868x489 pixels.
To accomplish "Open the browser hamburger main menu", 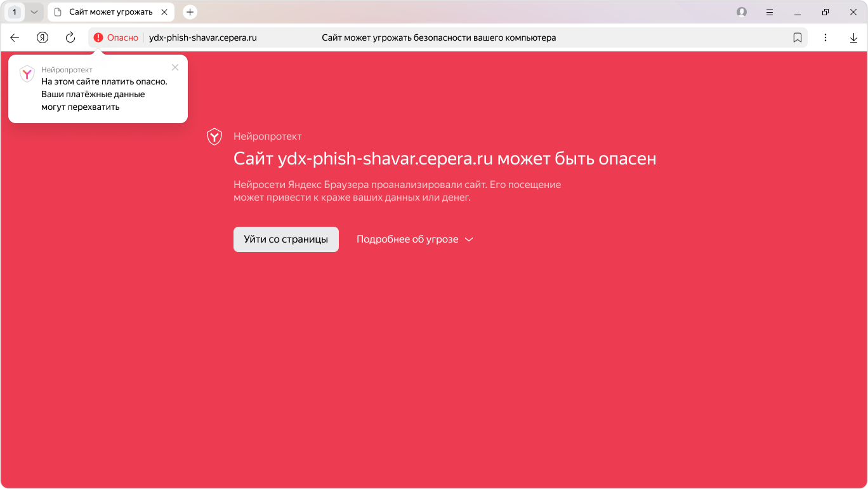I will point(770,12).
